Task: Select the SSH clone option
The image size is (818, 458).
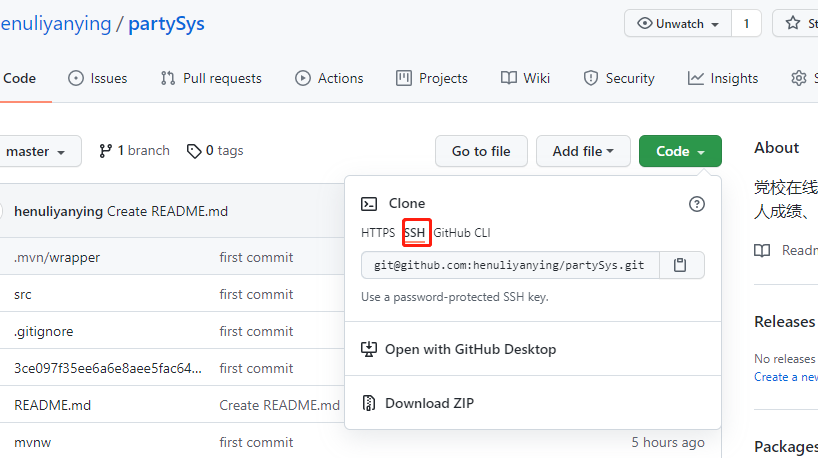Action: (415, 233)
